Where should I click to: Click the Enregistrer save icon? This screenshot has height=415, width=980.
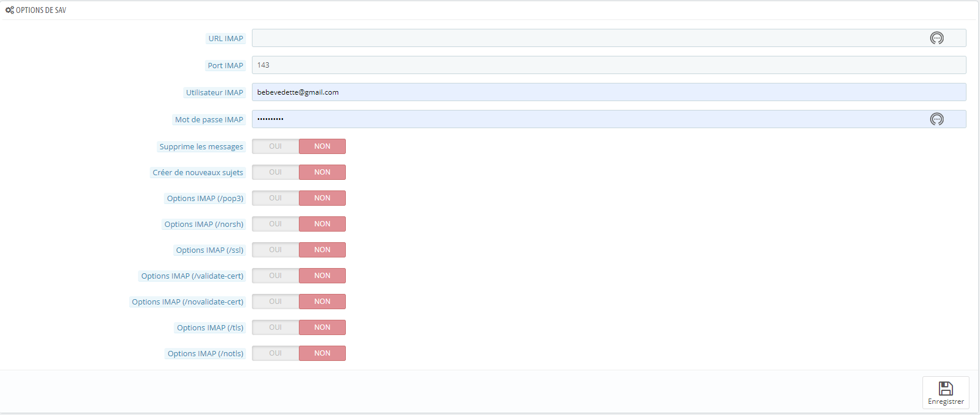[945, 389]
